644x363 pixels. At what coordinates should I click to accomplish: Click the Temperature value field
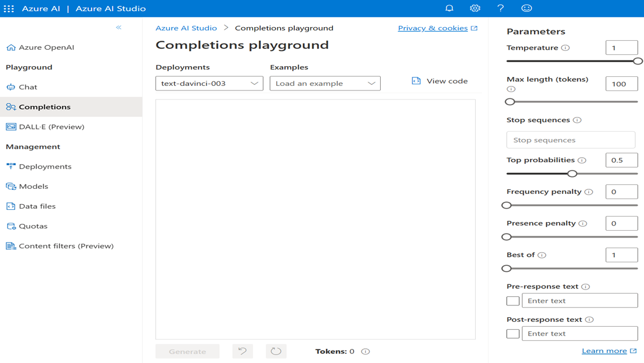(621, 47)
